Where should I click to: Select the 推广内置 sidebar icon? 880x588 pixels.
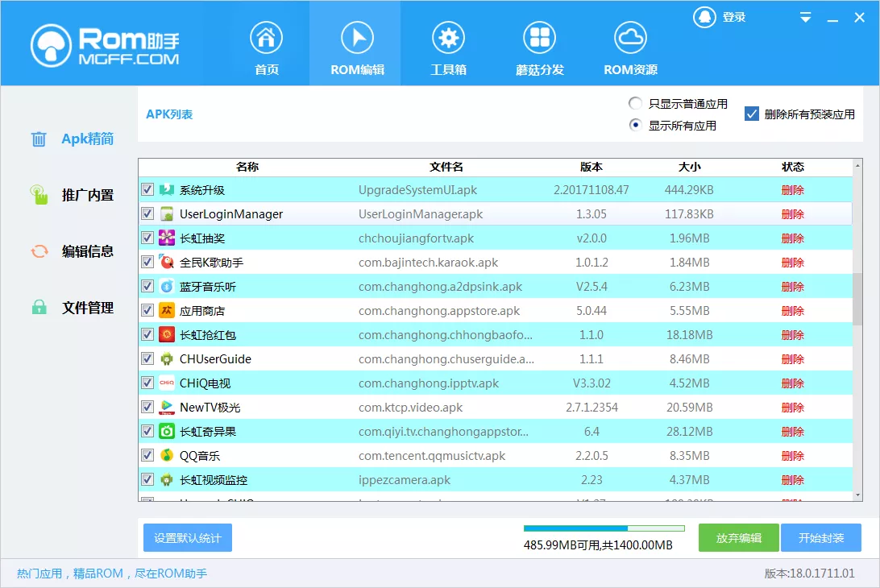point(37,195)
